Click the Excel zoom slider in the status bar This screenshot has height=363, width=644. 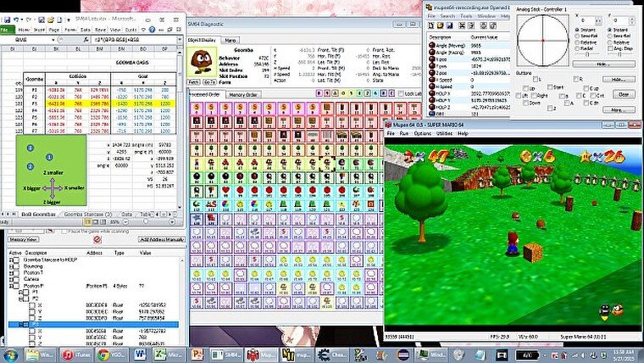point(146,222)
